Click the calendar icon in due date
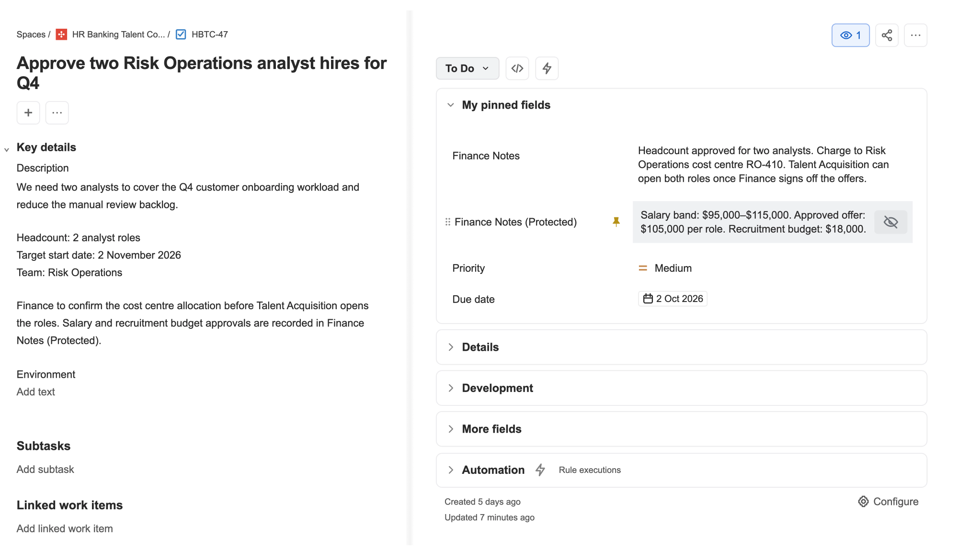Viewport: 958px width, 560px height. (648, 299)
